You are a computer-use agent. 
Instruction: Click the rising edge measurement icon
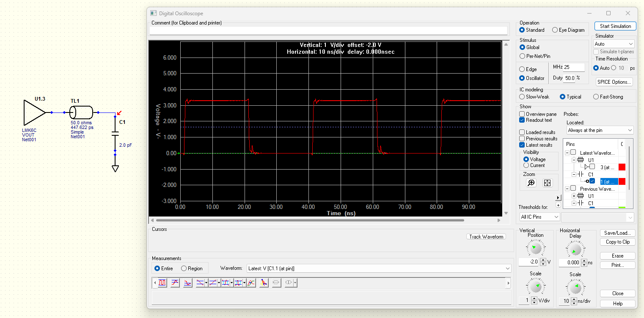(x=213, y=283)
